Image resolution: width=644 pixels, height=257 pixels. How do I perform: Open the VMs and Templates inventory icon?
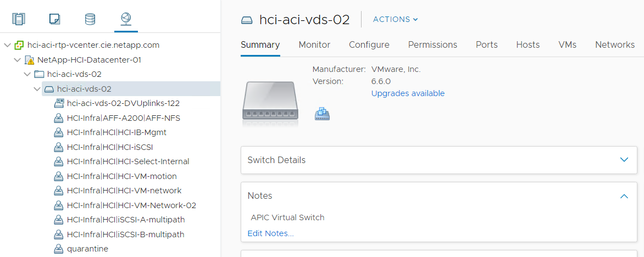click(x=54, y=19)
